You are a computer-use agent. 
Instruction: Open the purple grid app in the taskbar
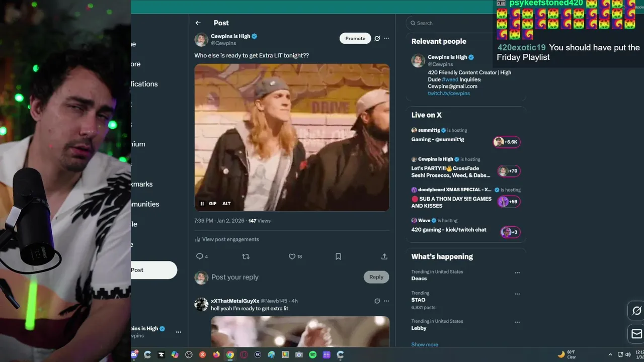pos(327,354)
